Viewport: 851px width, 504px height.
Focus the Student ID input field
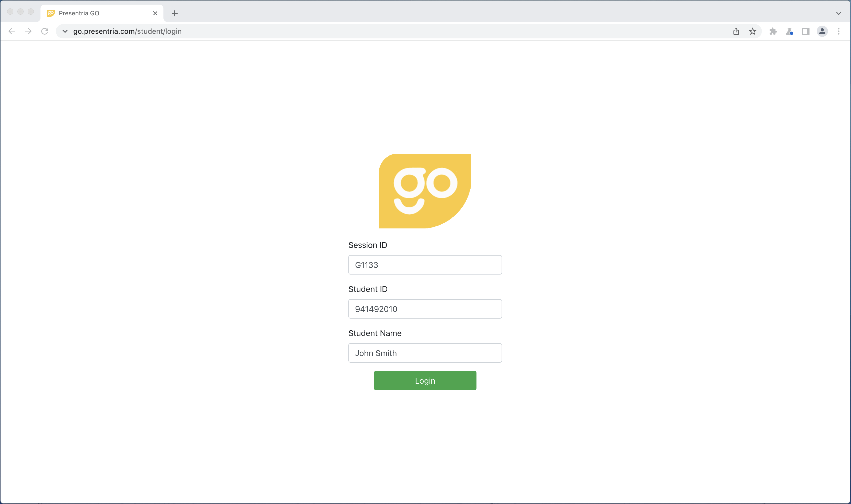[x=425, y=309]
